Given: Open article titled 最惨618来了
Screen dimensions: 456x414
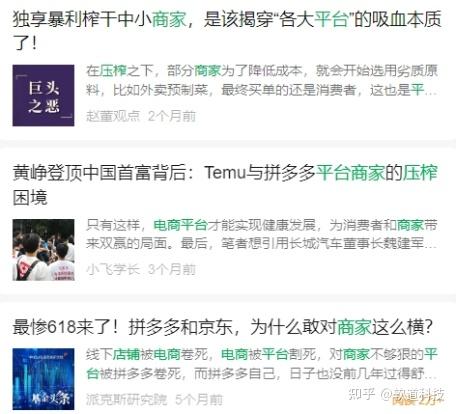Looking at the screenshot, I should click(x=222, y=327).
